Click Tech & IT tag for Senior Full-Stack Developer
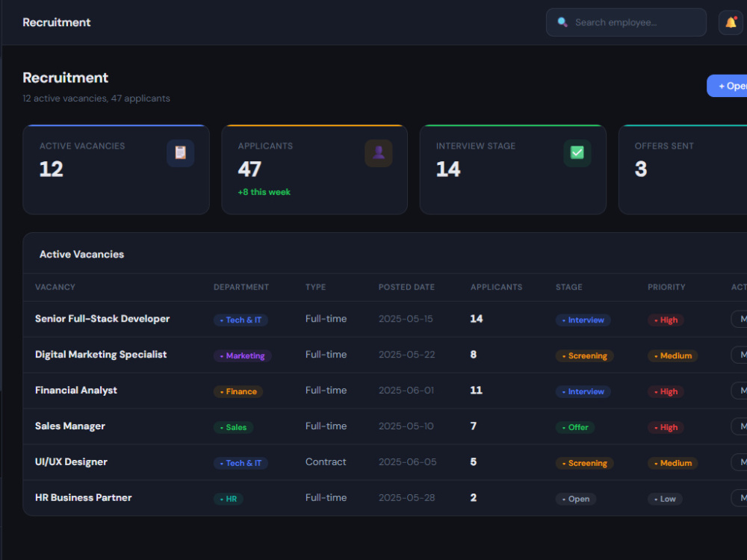 point(241,320)
